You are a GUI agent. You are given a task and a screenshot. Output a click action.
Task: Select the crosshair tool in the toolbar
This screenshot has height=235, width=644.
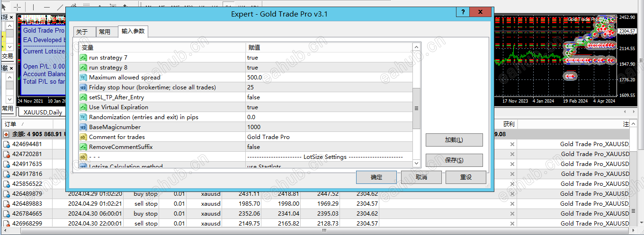[x=17, y=7]
